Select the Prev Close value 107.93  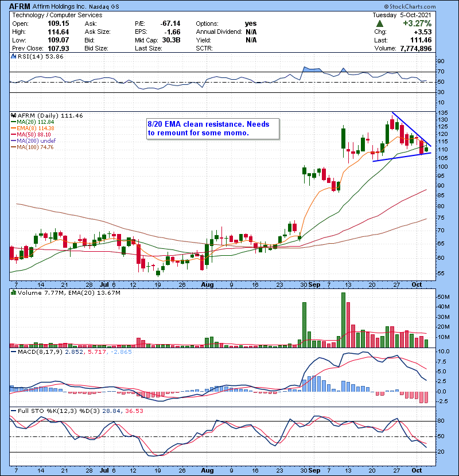(59, 49)
